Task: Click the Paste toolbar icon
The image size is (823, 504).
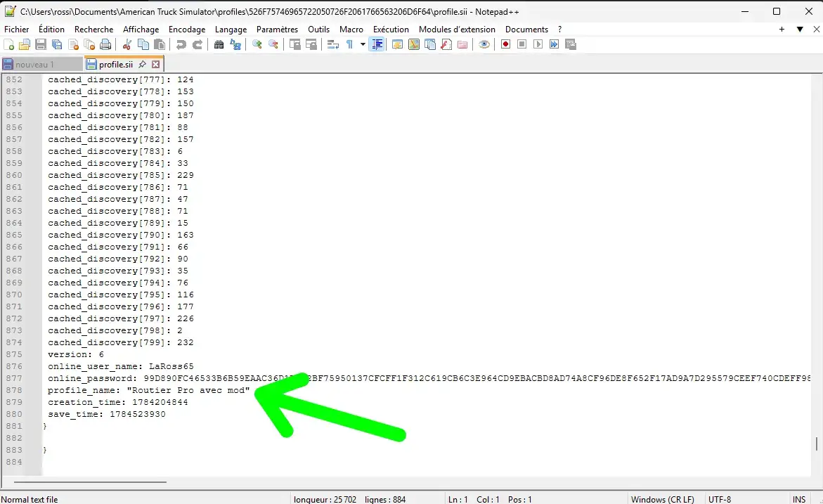Action: click(159, 44)
